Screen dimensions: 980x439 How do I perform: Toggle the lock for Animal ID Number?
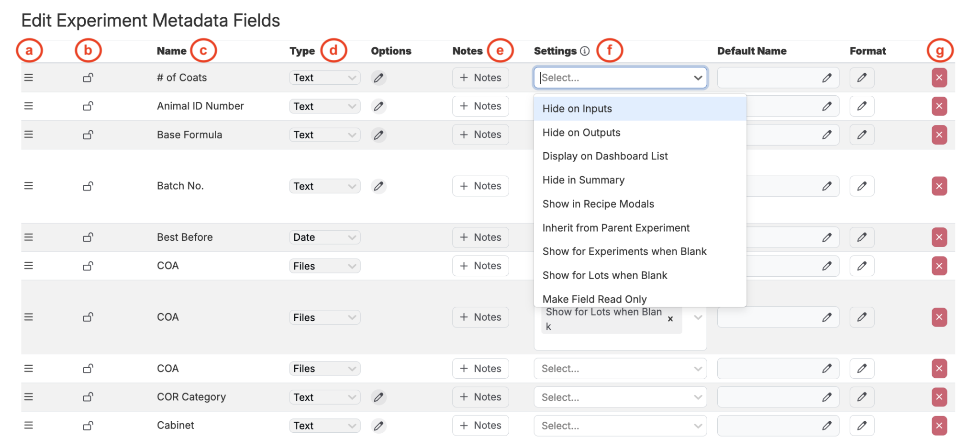tap(88, 106)
